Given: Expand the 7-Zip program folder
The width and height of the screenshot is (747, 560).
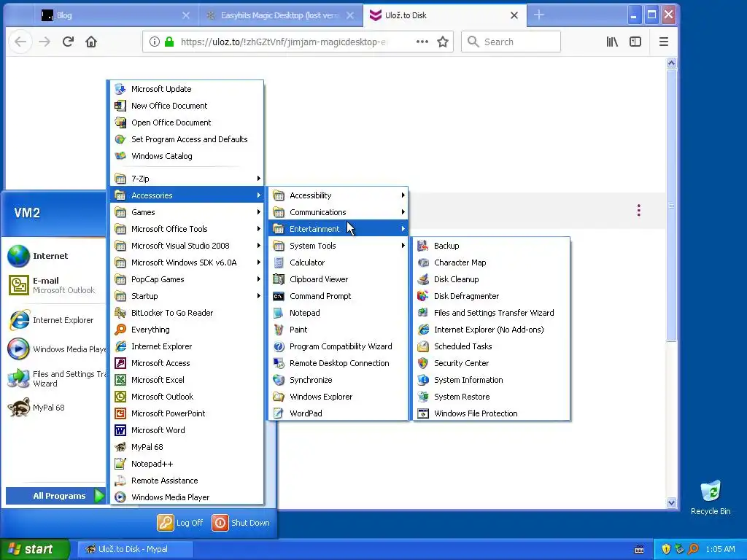Looking at the screenshot, I should [x=187, y=179].
